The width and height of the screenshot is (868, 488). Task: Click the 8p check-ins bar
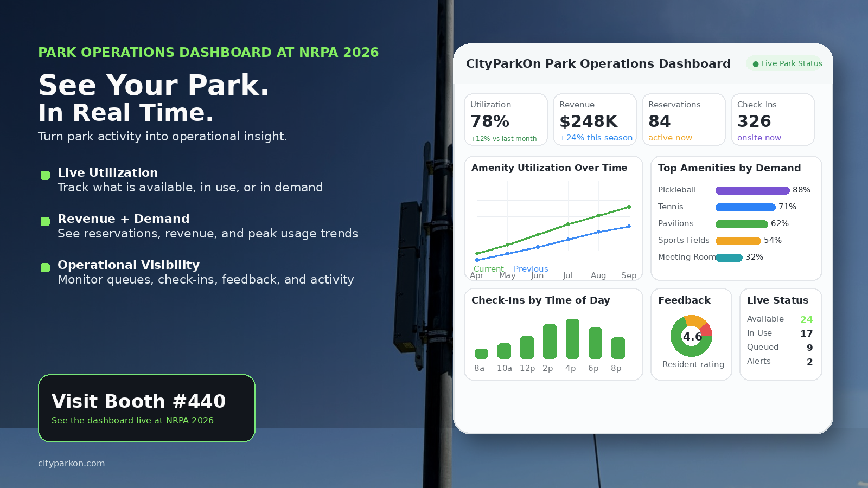coord(618,348)
